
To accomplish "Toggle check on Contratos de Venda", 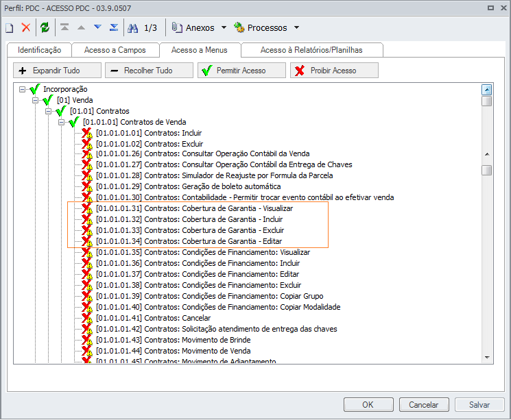I will tap(74, 122).
